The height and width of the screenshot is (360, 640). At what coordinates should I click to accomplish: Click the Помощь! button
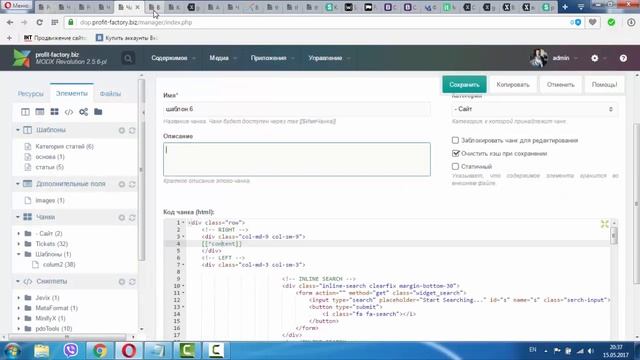point(604,84)
